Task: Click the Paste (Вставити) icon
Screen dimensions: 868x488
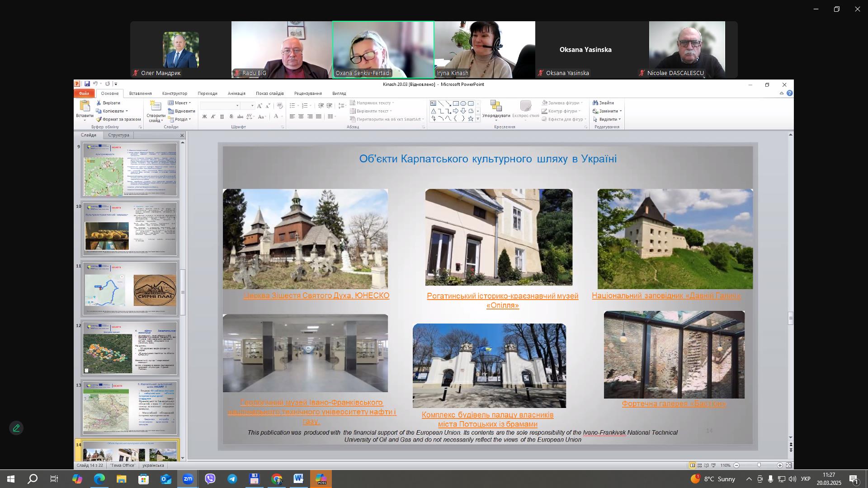Action: tap(85, 107)
